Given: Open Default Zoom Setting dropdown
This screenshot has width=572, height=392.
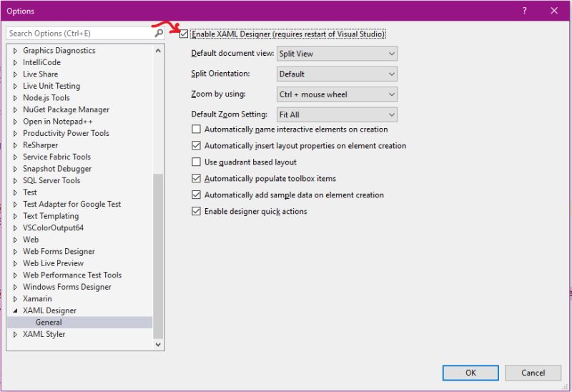Looking at the screenshot, I should (337, 114).
